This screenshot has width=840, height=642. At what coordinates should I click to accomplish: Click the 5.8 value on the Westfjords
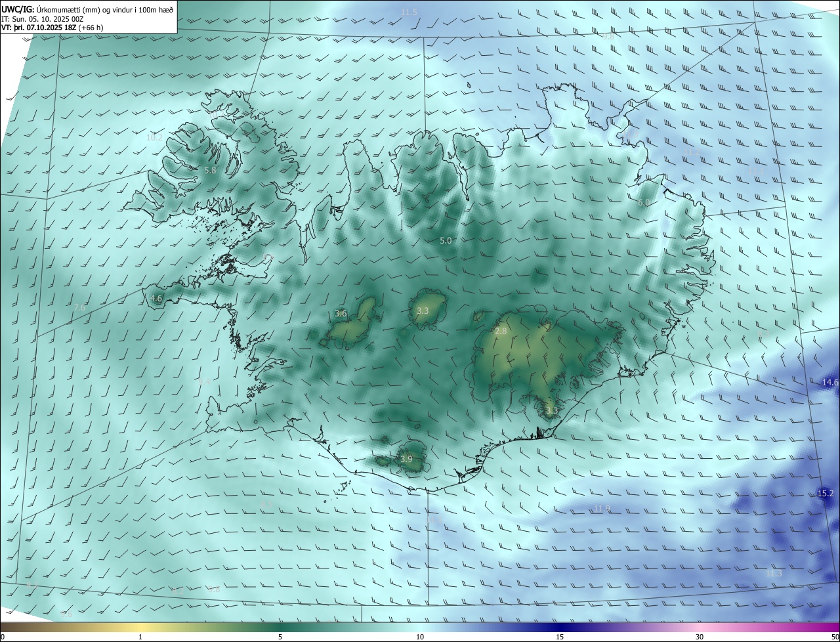point(210,171)
